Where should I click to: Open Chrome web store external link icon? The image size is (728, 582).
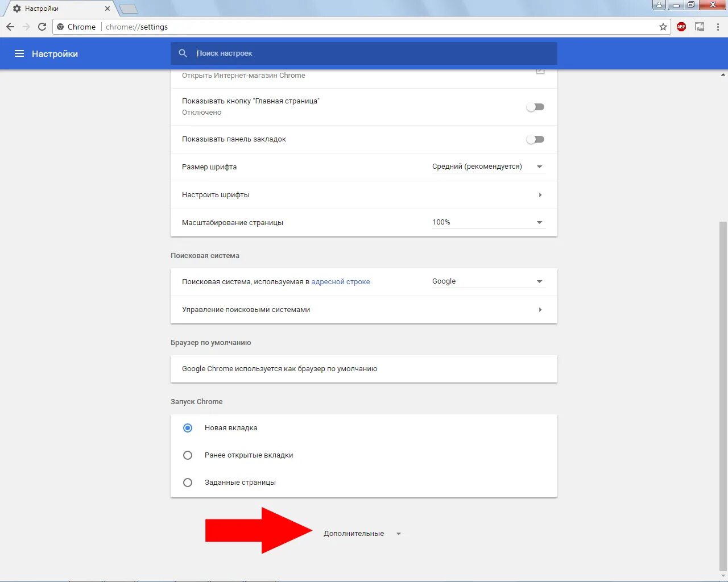[540, 72]
